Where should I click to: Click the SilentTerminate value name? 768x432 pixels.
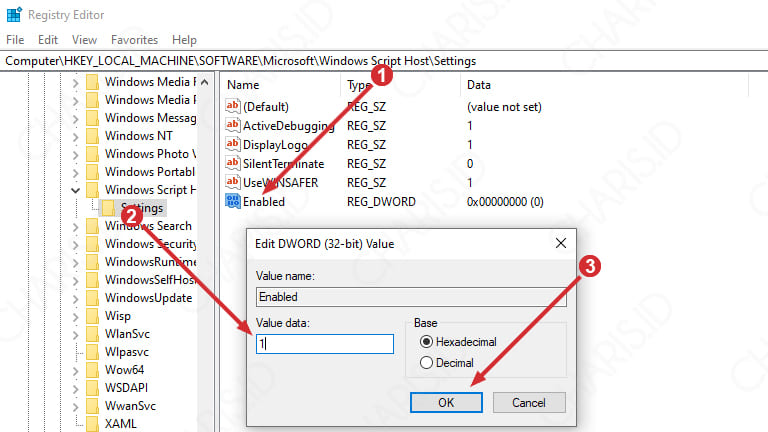[x=284, y=164]
